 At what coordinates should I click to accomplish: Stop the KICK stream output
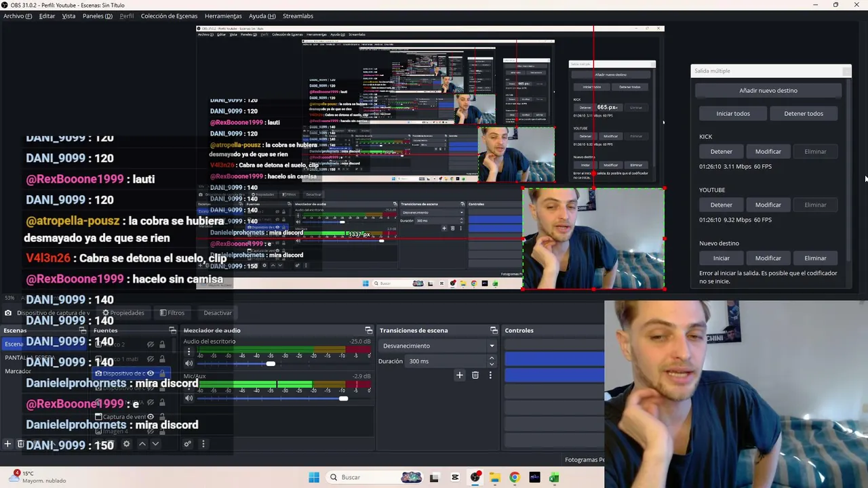[x=722, y=151]
